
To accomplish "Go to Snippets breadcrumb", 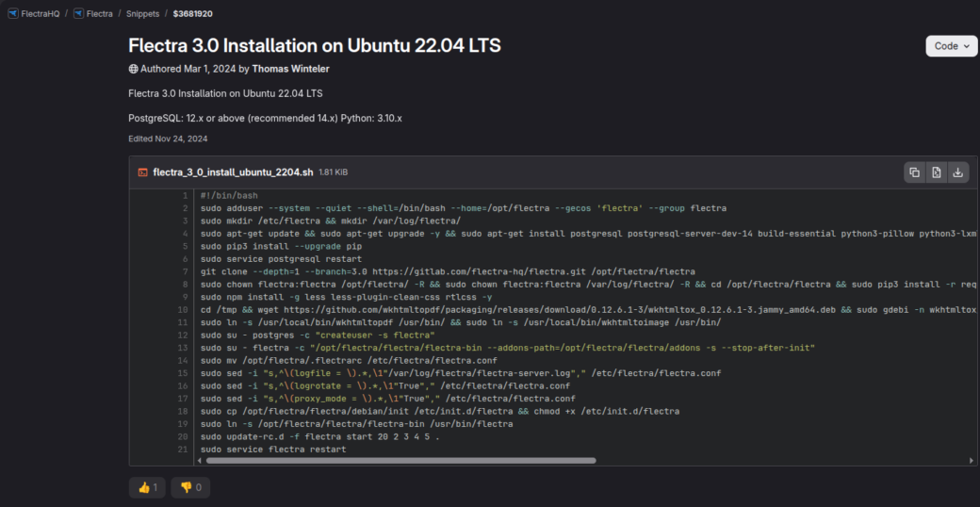I will pos(142,13).
